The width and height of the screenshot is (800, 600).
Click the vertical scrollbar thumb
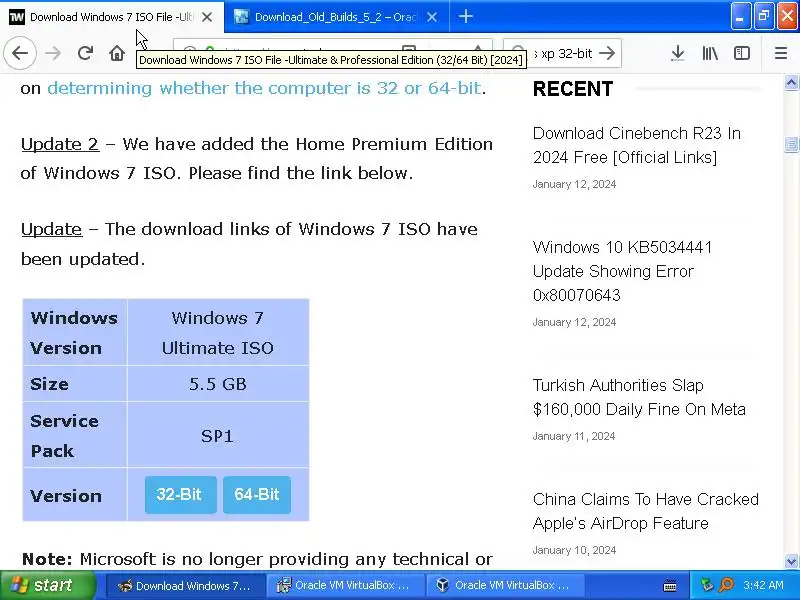pos(791,144)
